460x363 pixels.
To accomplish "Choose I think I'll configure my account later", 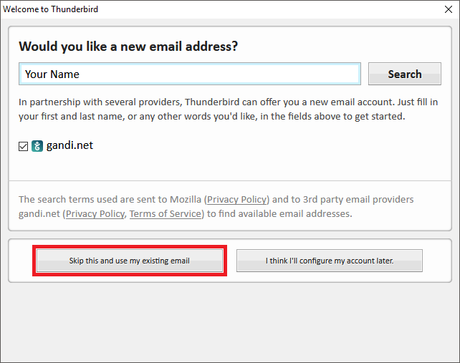I will coord(329,261).
